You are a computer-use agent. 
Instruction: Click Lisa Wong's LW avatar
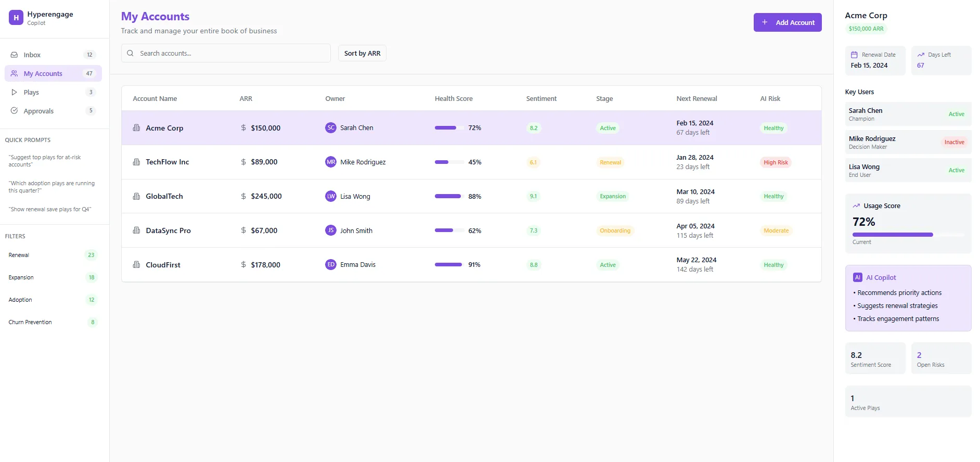(x=331, y=196)
